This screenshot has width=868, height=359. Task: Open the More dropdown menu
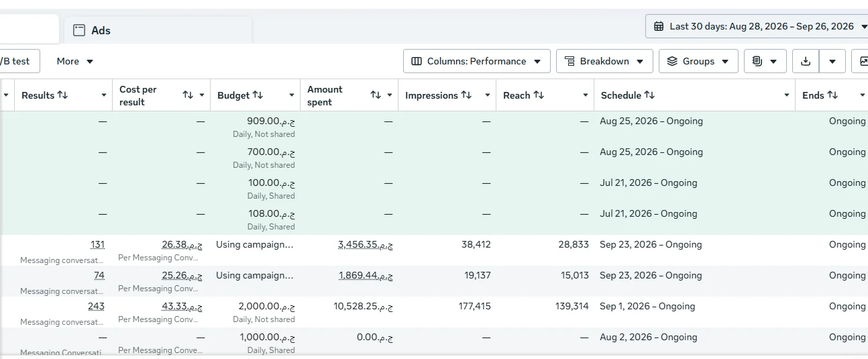coord(75,61)
